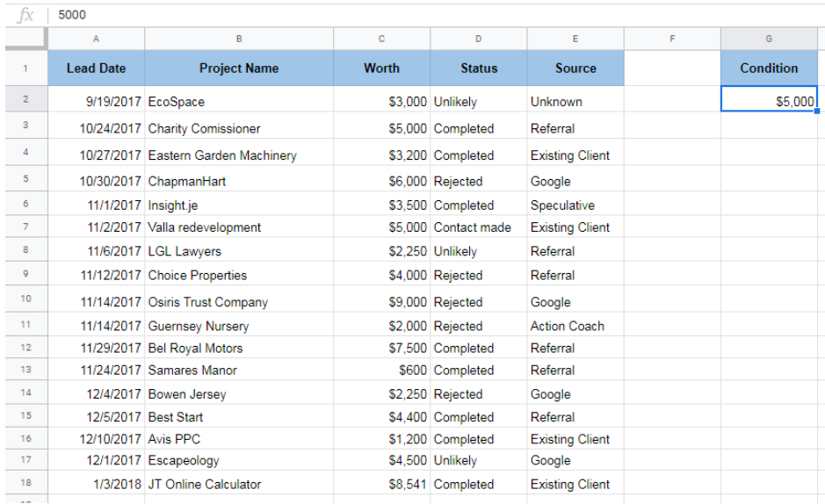
Task: Select the EcoSpace project cell
Action: (x=239, y=102)
